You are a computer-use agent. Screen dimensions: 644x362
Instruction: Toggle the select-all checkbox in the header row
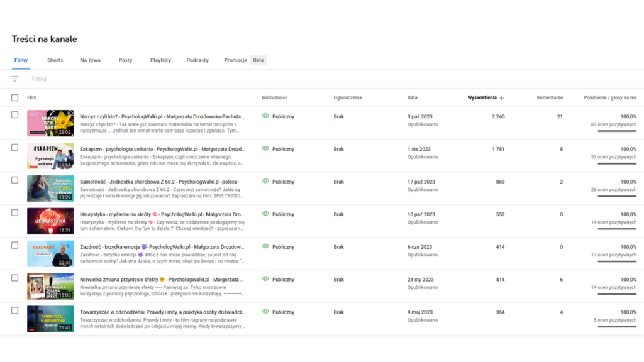click(14, 97)
